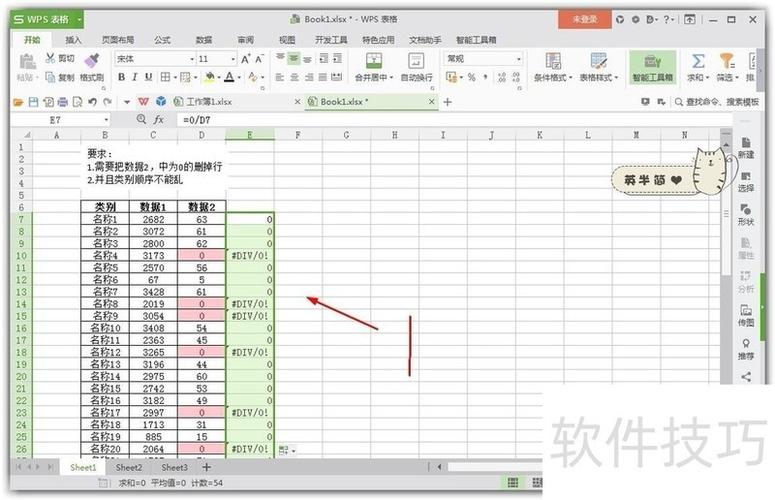Click the 新建 (New) sidebar icon
The width and height of the screenshot is (775, 500).
click(x=746, y=148)
